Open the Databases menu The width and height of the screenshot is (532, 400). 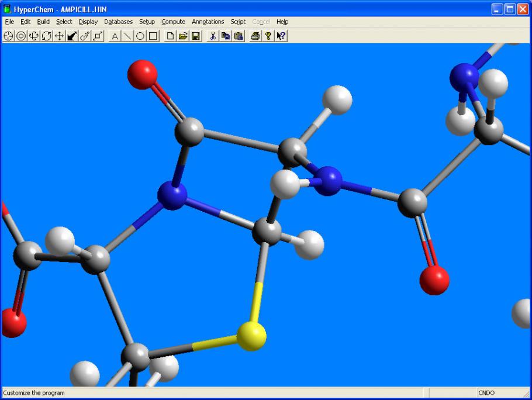[118, 22]
